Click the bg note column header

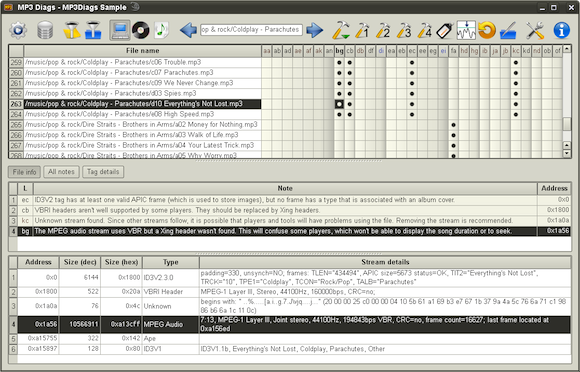[x=339, y=51]
